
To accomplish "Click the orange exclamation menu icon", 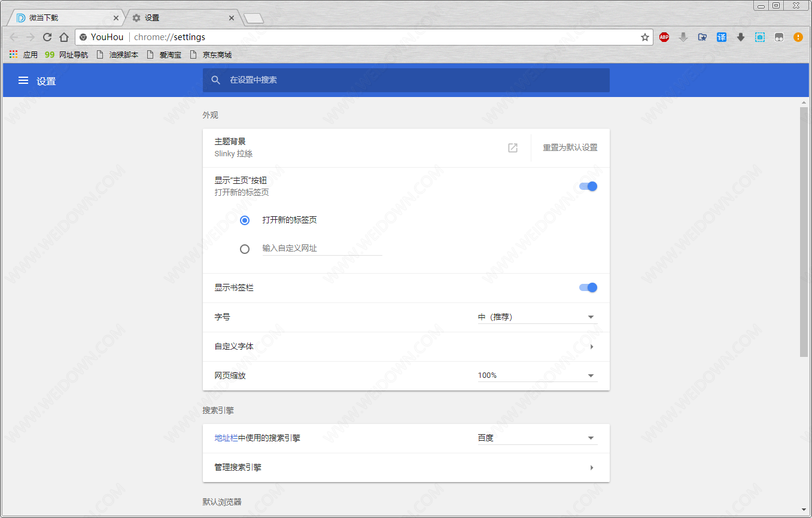I will [798, 37].
